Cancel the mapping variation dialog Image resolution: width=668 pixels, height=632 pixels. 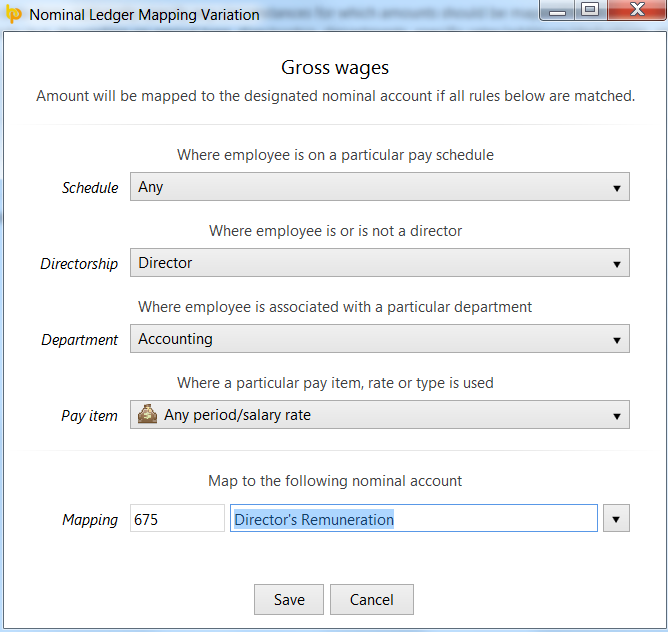tap(371, 600)
